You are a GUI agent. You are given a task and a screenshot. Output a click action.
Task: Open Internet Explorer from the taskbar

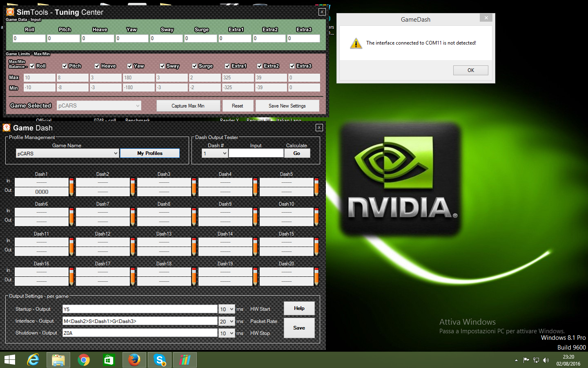[33, 360]
